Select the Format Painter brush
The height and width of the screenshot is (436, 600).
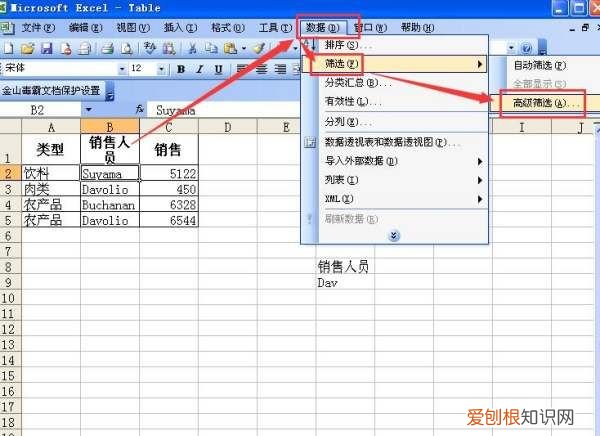[259, 48]
